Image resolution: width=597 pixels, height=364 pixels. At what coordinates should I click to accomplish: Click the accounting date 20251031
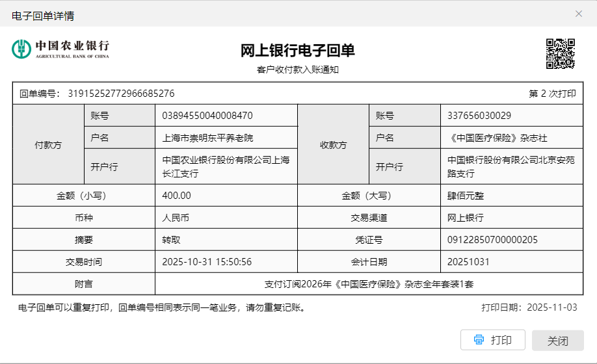pyautogui.click(x=468, y=262)
